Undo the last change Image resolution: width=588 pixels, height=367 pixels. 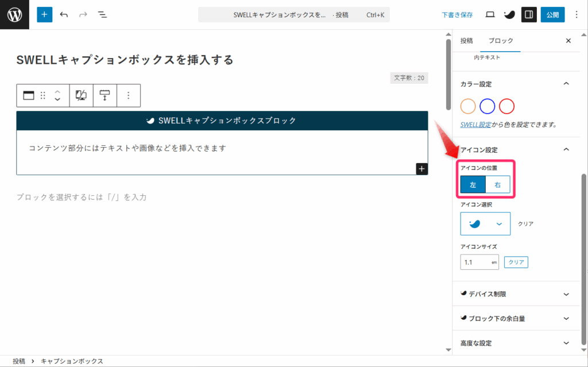[64, 14]
